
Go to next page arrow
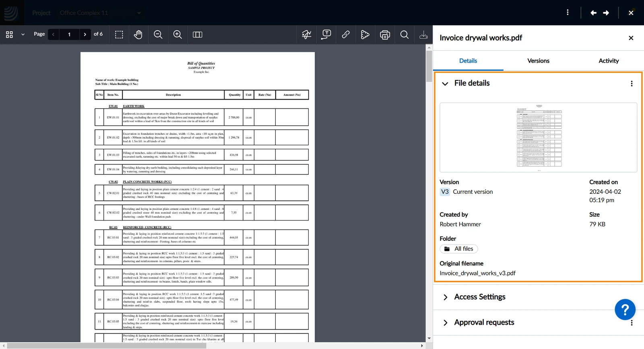pyautogui.click(x=85, y=35)
